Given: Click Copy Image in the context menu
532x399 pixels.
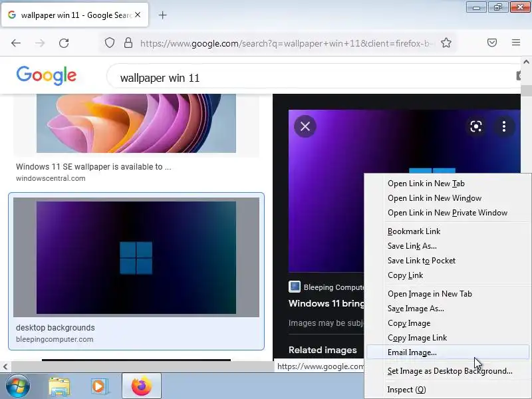Looking at the screenshot, I should (409, 323).
